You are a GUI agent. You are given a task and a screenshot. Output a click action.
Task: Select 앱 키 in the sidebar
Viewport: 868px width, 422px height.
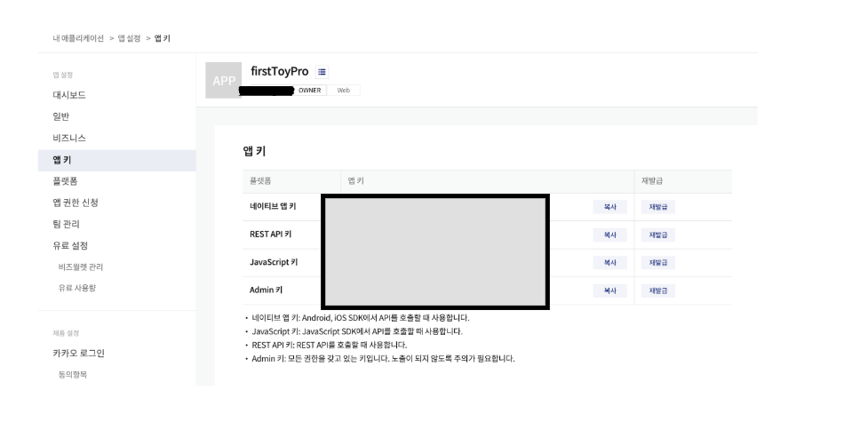tap(116, 160)
